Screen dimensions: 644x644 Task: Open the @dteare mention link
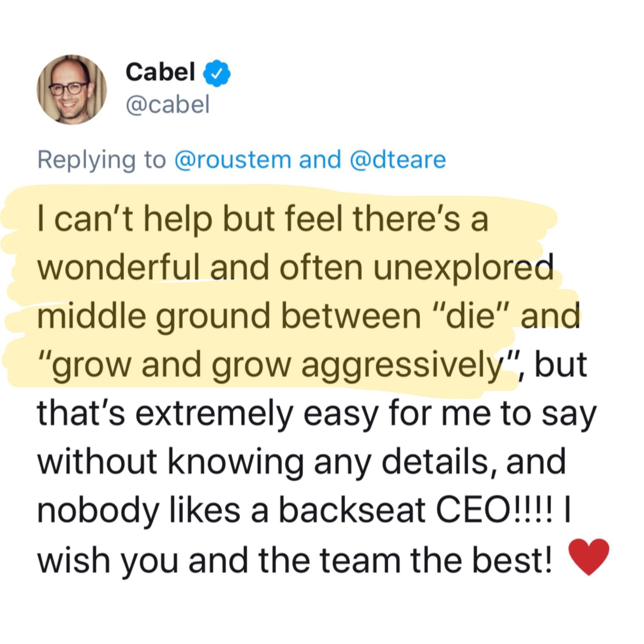click(x=397, y=159)
